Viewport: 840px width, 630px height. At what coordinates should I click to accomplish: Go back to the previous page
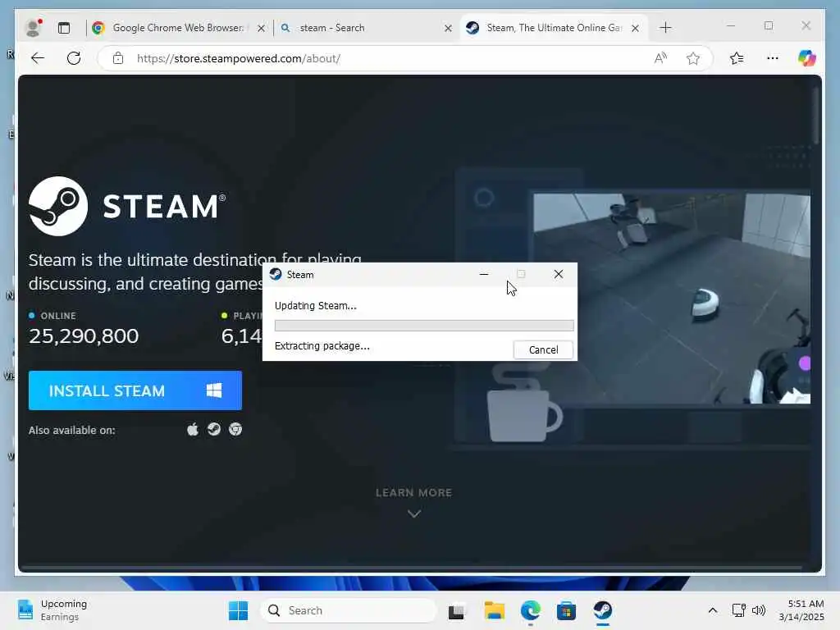(38, 58)
